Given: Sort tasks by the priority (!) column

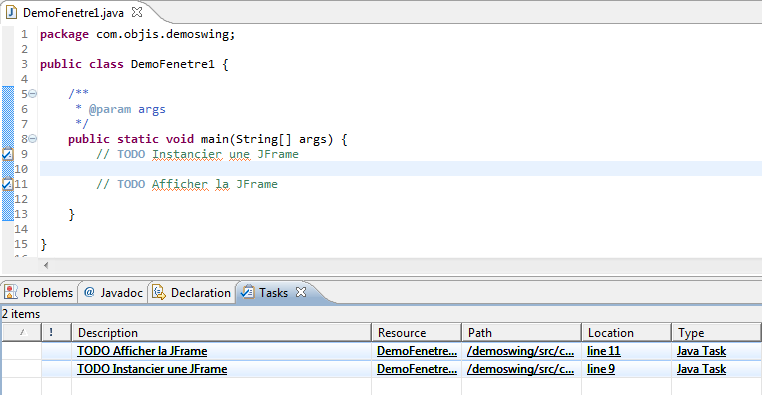Looking at the screenshot, I should [56, 333].
